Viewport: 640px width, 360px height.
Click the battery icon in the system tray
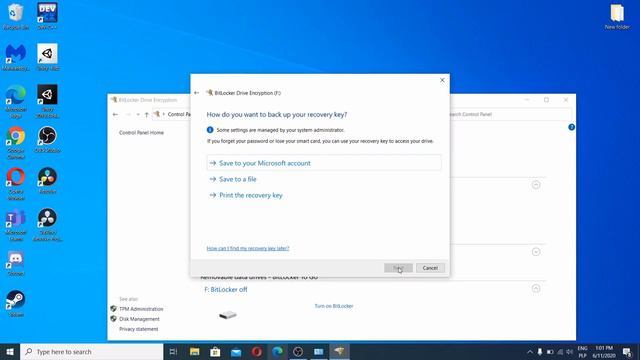click(550, 351)
